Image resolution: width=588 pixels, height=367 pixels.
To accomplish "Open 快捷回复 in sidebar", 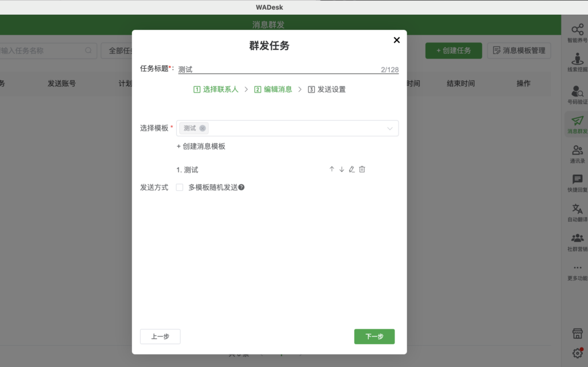I will 577,184.
